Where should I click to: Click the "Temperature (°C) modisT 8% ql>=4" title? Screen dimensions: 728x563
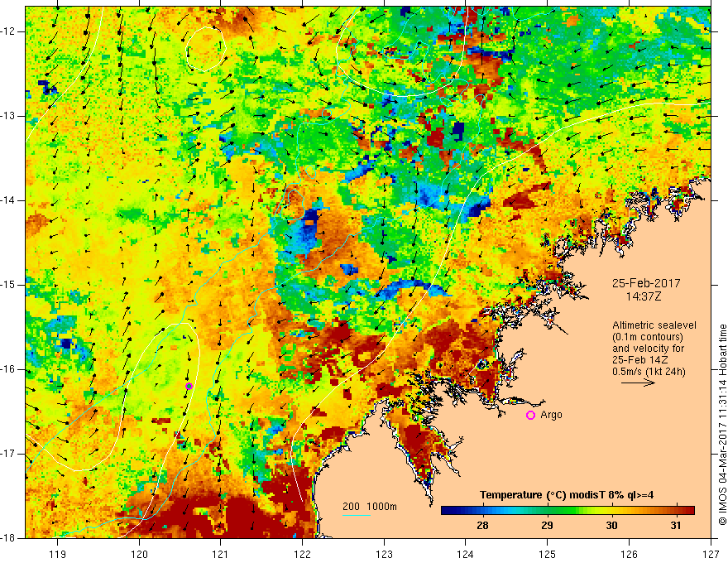pos(567,495)
